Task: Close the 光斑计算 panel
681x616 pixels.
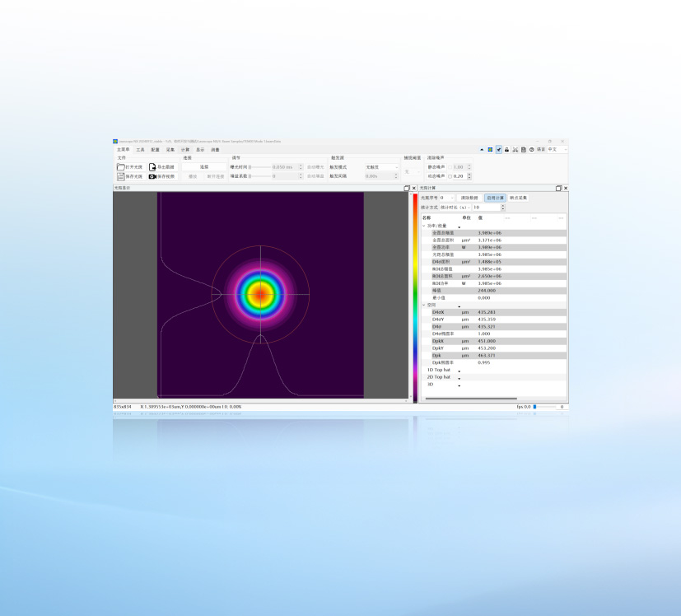Action: 566,188
